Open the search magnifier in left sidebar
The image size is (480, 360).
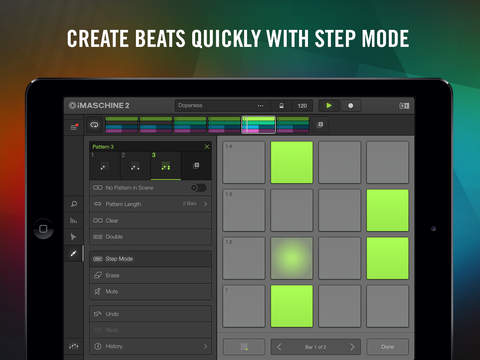(x=74, y=204)
